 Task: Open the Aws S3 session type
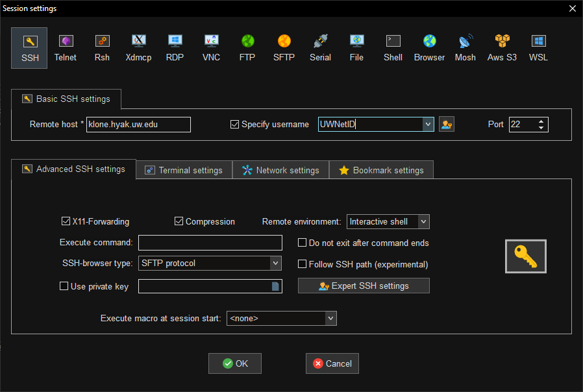click(x=502, y=48)
